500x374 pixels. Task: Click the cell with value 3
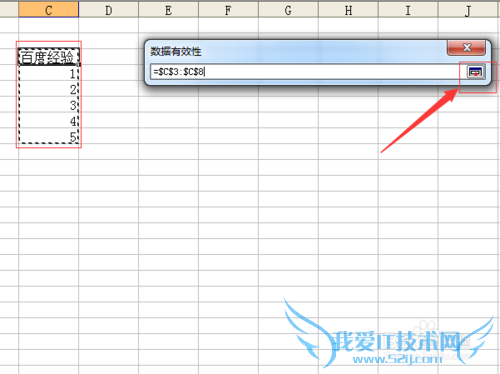[49, 105]
